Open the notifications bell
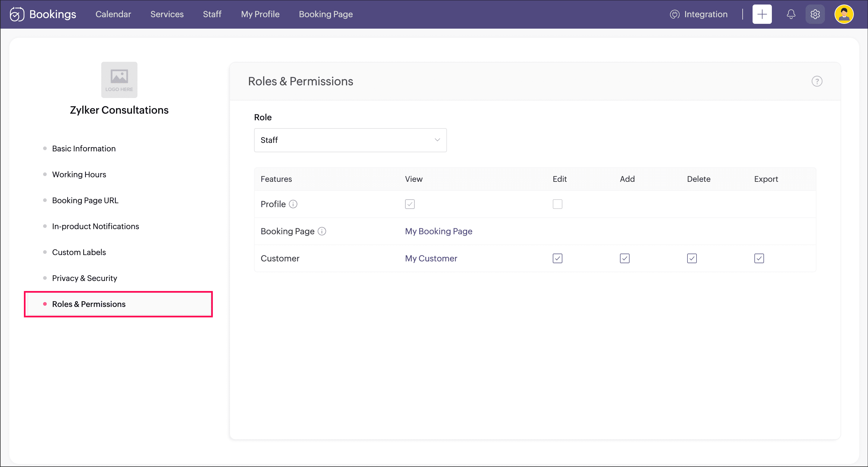 point(791,14)
